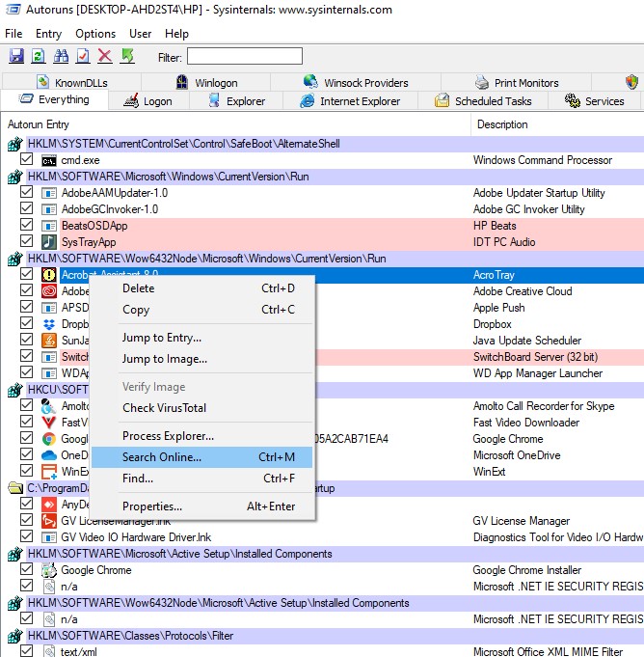Click the green Jump to Entry toolbar icon
This screenshot has width=644, height=657.
click(x=127, y=56)
